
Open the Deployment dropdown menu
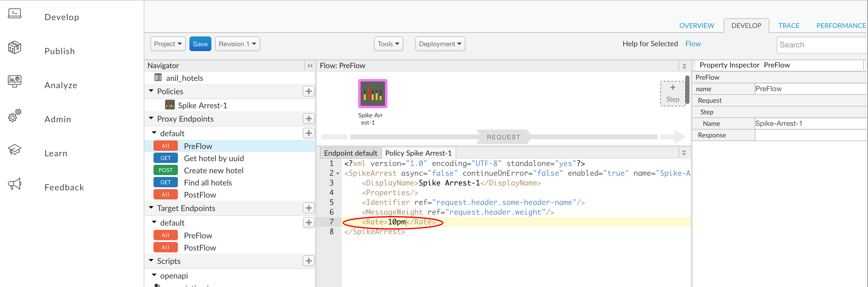point(440,44)
